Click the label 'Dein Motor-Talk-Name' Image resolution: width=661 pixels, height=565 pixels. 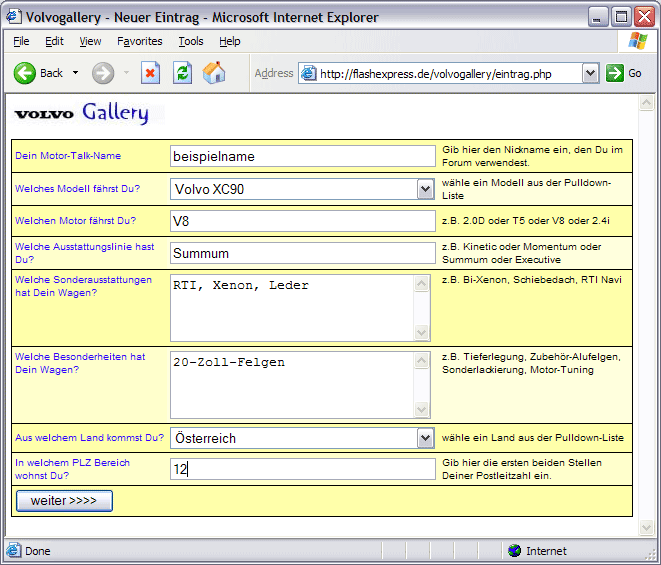(68, 156)
